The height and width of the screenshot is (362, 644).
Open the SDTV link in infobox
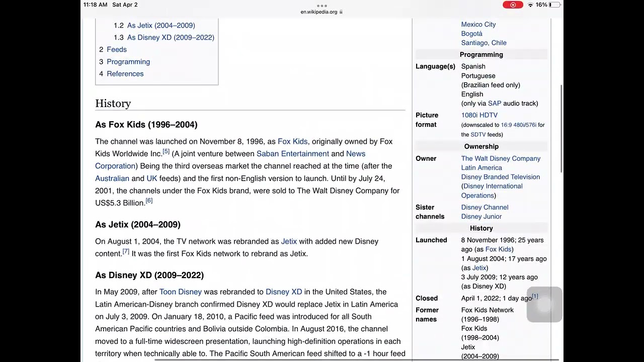click(478, 134)
